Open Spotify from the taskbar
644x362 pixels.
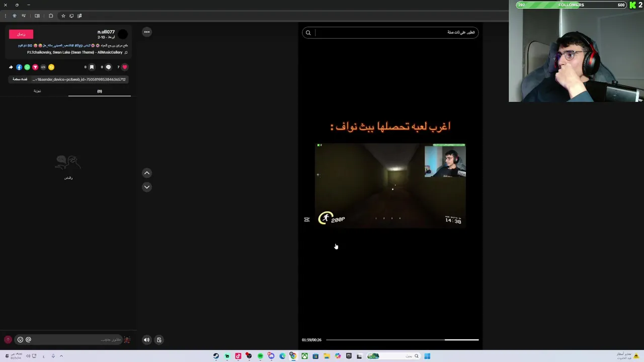[x=260, y=356]
